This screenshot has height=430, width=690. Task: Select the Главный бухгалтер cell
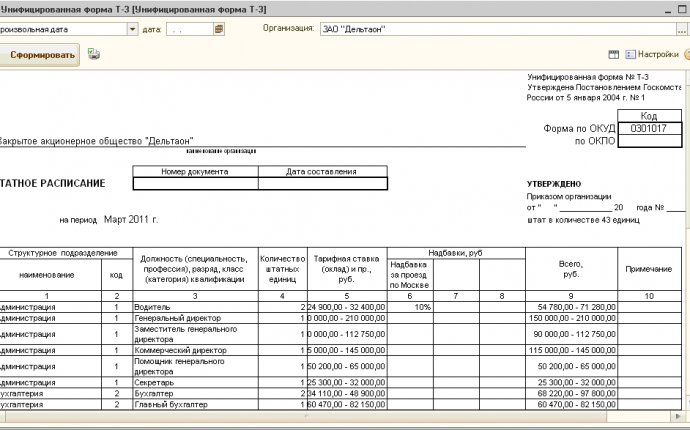[195, 404]
